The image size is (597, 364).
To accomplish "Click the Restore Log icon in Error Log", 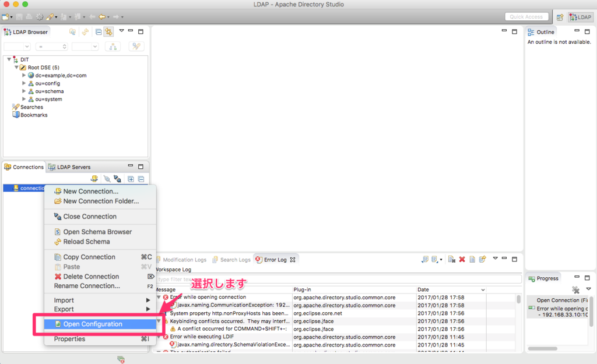I will (482, 259).
